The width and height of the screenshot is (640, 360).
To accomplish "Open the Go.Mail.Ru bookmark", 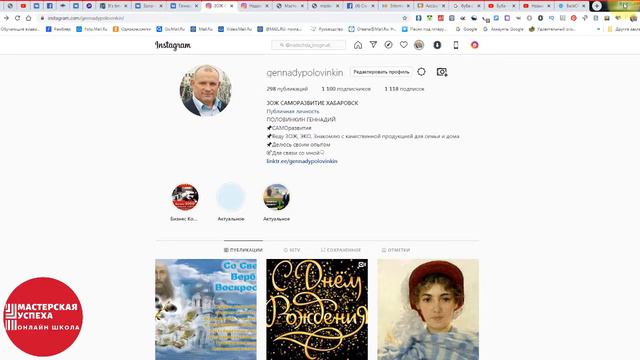I will [x=171, y=29].
